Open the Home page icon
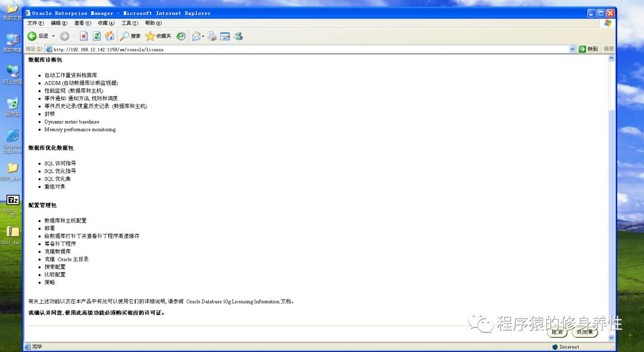The width and height of the screenshot is (644, 352). pos(110,36)
